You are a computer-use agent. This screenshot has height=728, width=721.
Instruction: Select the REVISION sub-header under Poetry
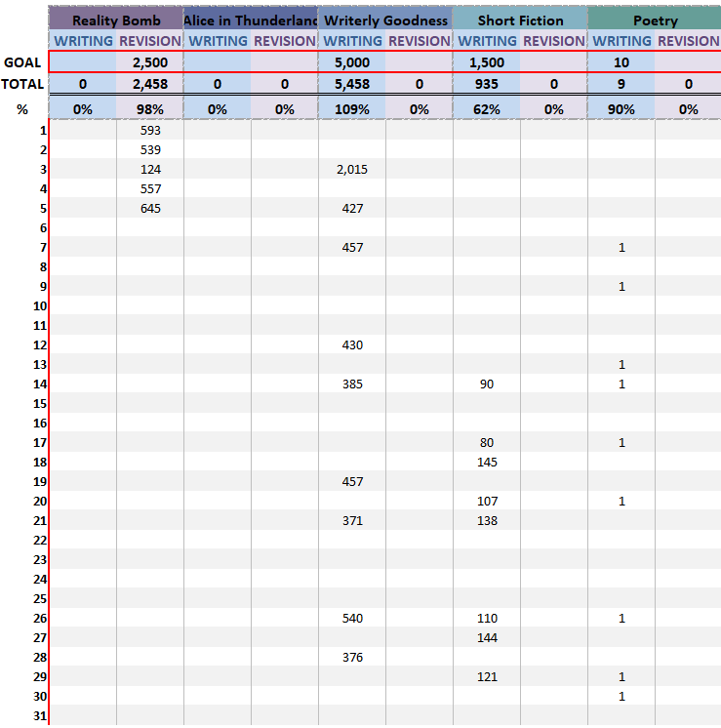688,41
